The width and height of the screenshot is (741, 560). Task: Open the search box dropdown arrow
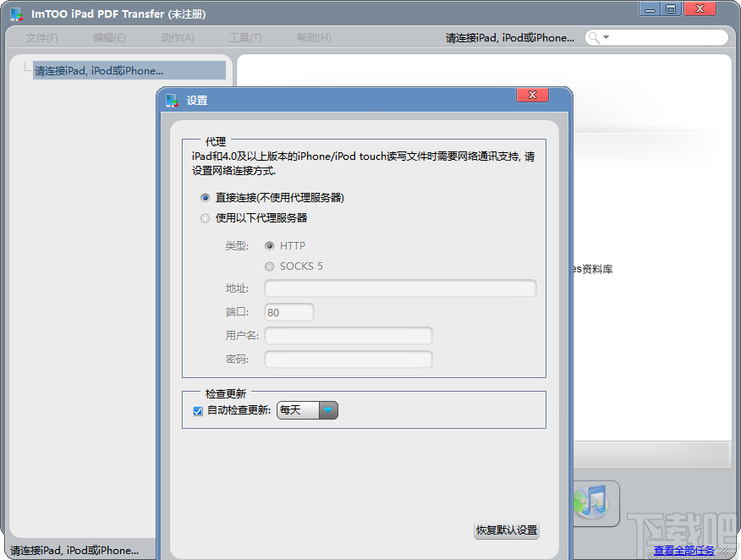point(607,37)
